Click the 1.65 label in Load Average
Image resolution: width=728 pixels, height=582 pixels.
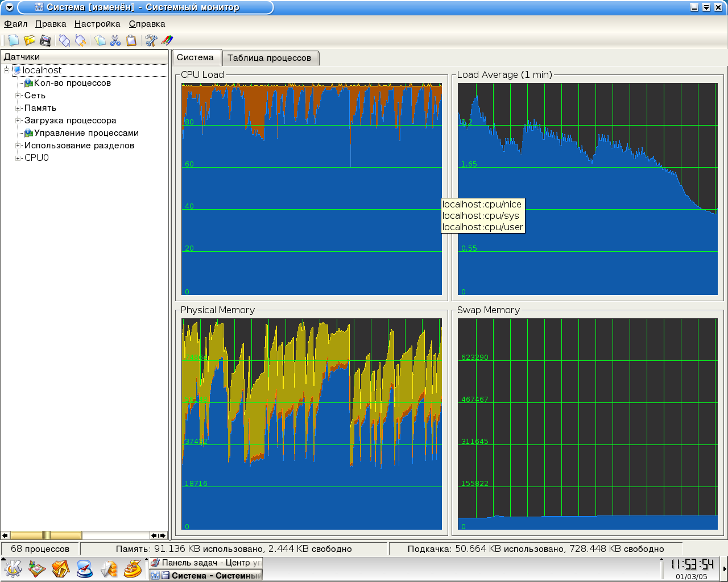point(469,164)
